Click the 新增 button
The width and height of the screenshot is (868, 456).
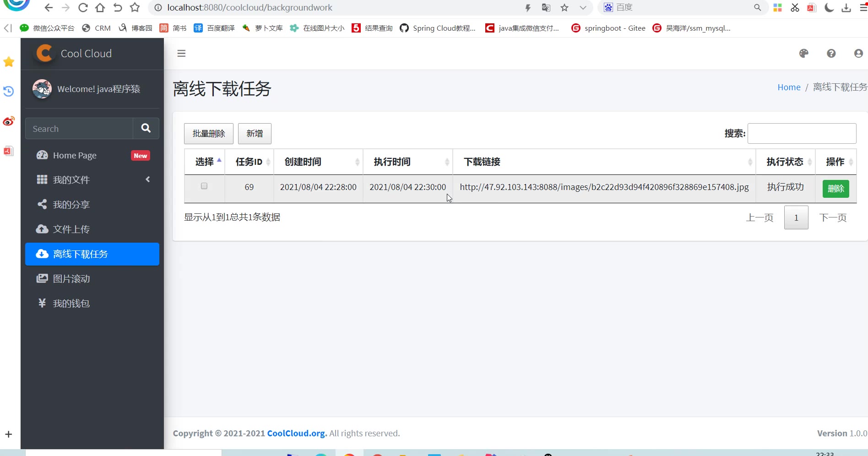tap(255, 133)
